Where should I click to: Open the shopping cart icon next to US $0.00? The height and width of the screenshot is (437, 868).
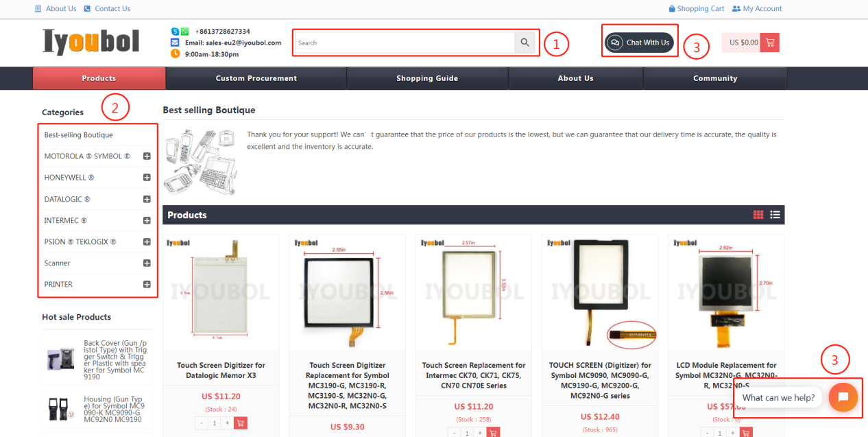pos(770,43)
